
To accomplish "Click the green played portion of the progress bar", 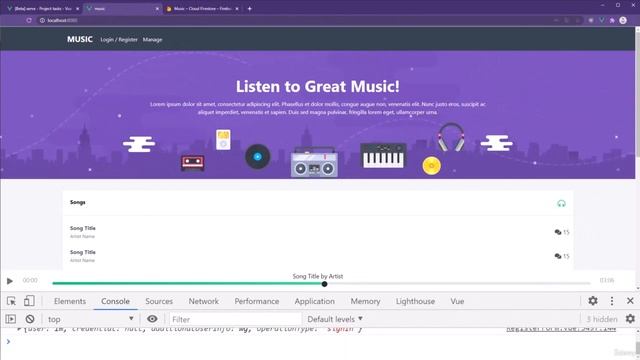I will 188,283.
